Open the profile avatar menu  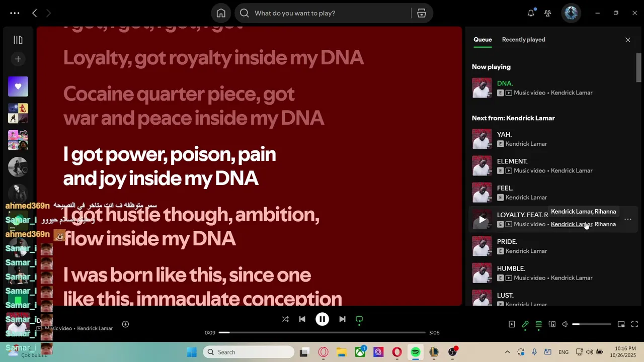(571, 13)
